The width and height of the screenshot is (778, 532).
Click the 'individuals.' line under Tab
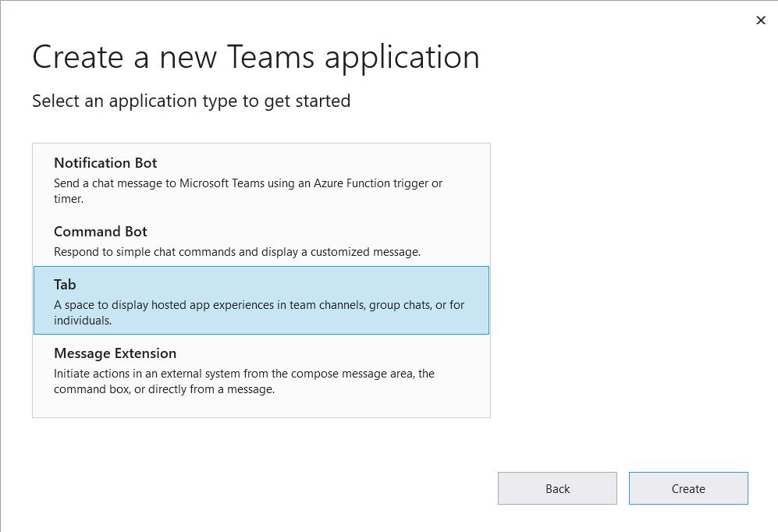click(83, 321)
